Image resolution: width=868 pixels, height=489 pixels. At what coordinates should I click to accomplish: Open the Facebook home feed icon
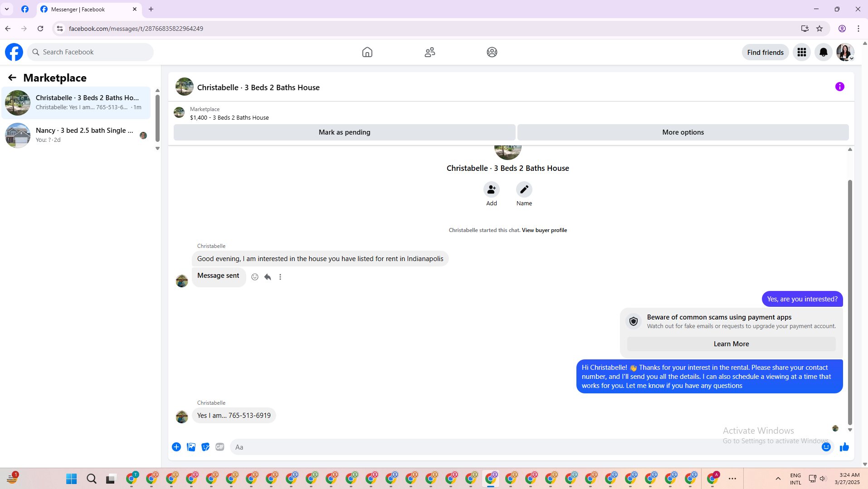coord(367,52)
